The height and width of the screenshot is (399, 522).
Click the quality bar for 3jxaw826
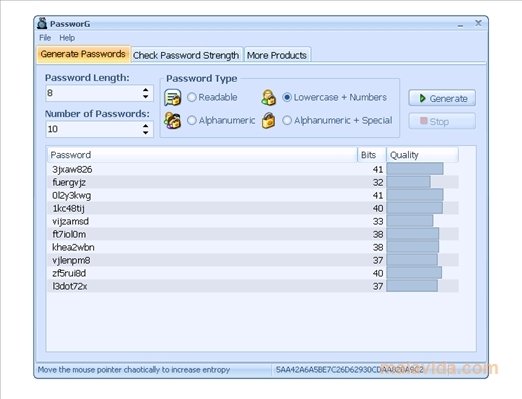415,169
